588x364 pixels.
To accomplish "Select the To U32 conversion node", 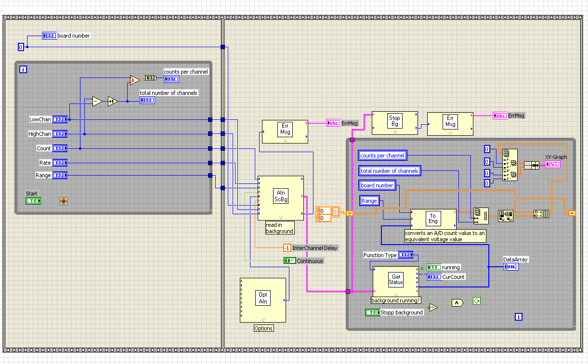I will pyautogui.click(x=150, y=78).
